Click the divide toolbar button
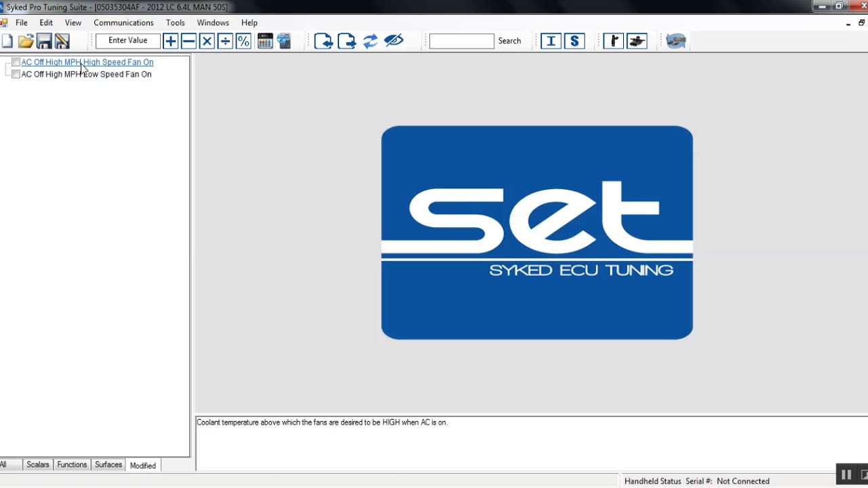868x488 pixels. coord(225,41)
